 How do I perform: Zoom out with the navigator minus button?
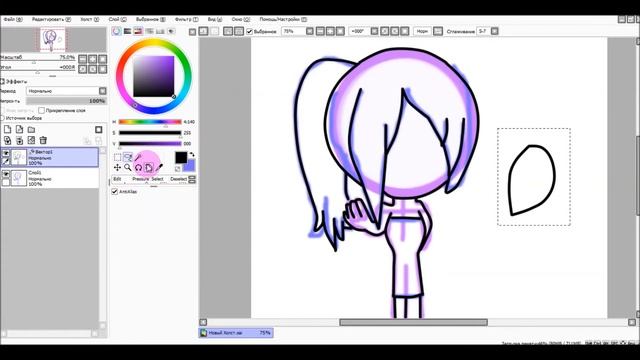pyautogui.click(x=83, y=59)
